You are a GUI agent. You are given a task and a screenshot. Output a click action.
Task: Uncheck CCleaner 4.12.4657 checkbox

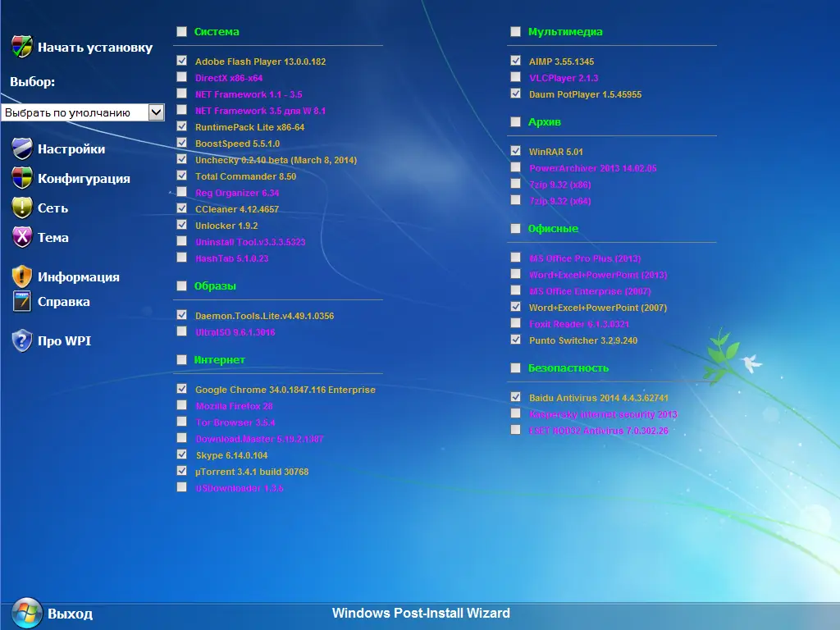click(181, 208)
